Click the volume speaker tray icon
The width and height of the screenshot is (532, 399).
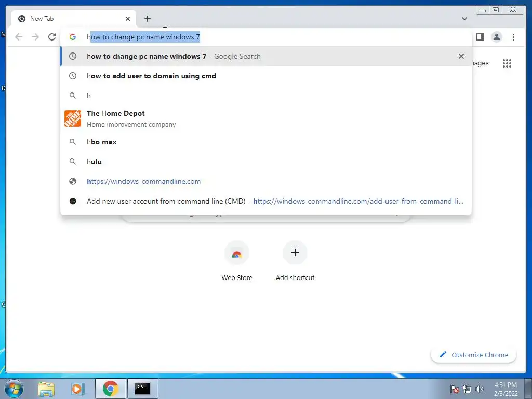(x=479, y=389)
